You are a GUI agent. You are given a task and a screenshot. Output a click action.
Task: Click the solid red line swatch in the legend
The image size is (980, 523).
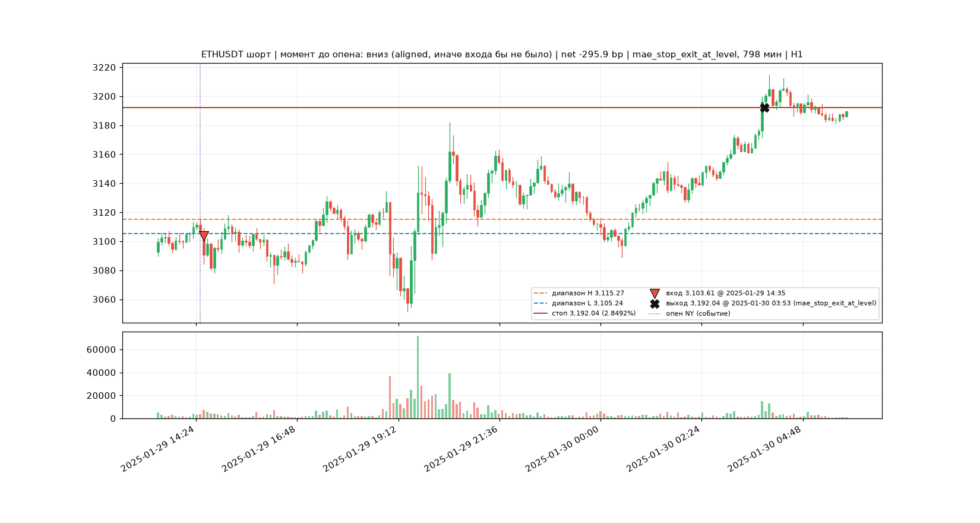point(540,313)
